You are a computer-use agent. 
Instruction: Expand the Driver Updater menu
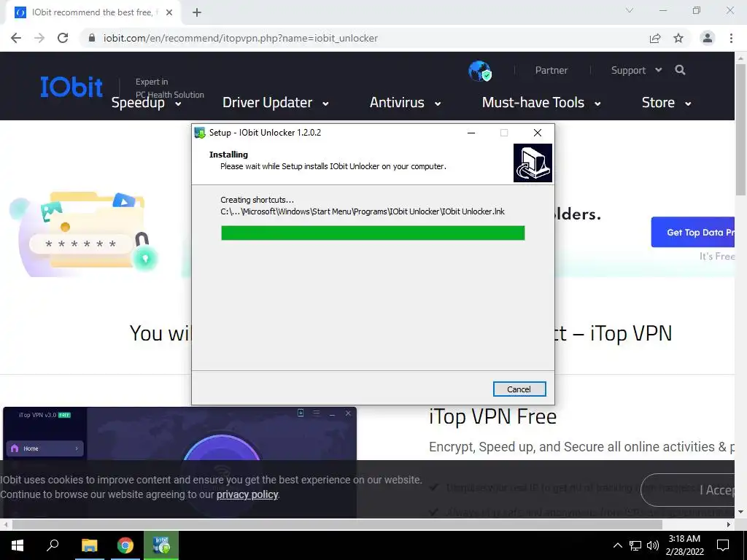click(x=275, y=103)
